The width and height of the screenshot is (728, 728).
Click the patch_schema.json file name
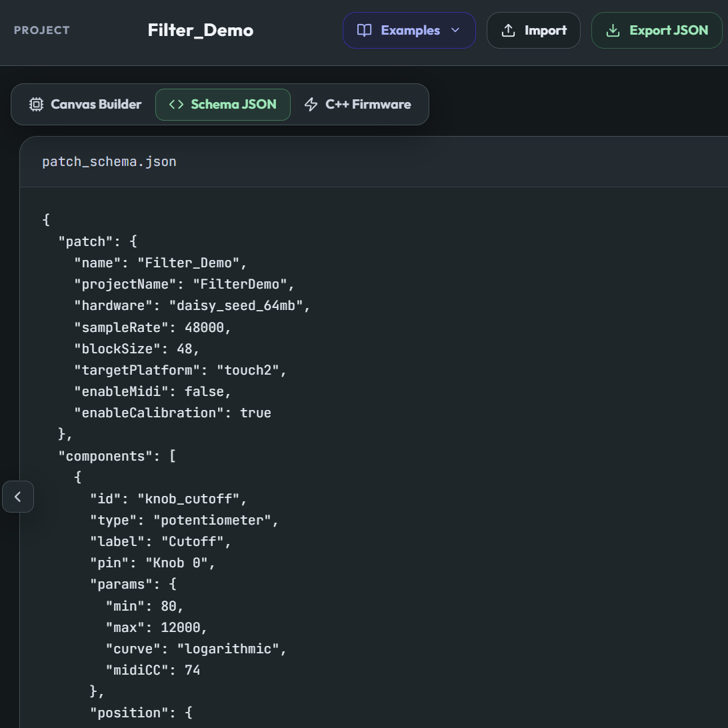(x=109, y=161)
